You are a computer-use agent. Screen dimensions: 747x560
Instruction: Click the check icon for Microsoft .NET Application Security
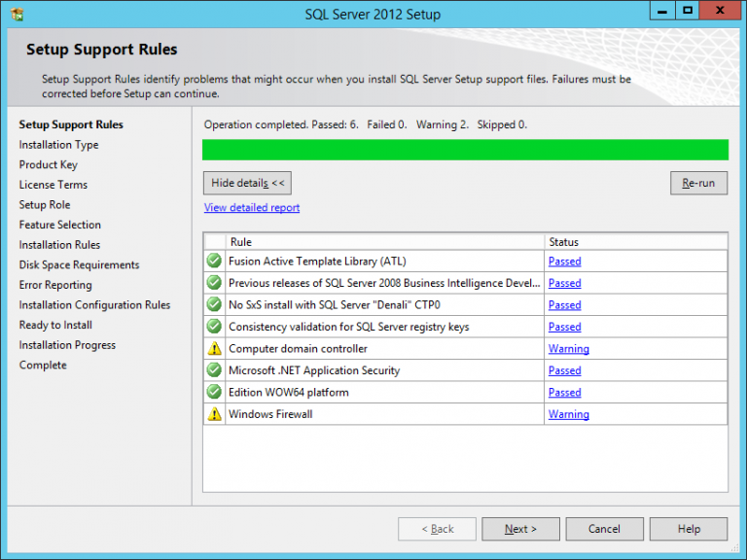214,370
